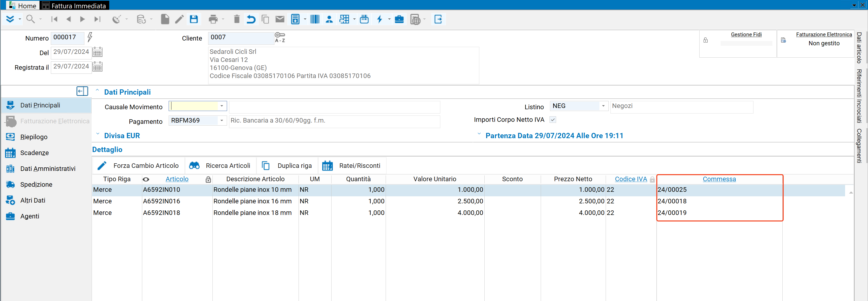Screen dimensions: 868x301
Task: Expand the Partenza Data section
Action: click(x=479, y=134)
